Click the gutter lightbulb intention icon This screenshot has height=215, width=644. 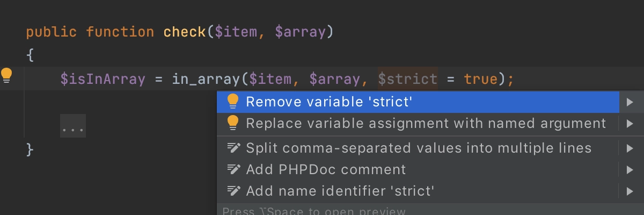pos(6,75)
